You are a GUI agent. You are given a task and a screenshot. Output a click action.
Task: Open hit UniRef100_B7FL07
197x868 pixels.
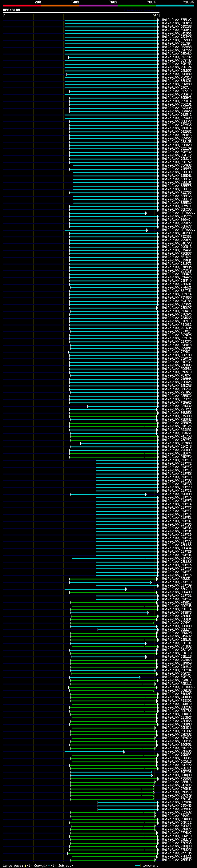coord(177,20)
